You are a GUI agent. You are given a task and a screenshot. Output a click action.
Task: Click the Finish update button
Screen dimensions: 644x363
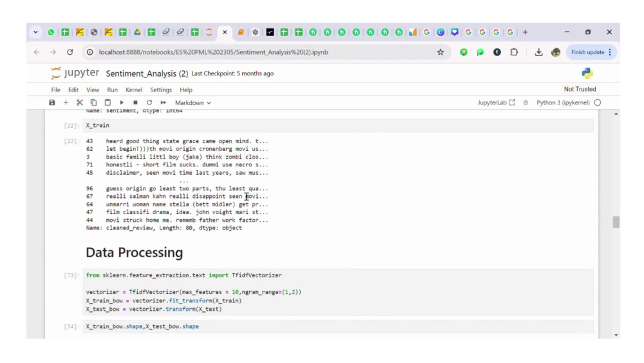coord(587,52)
